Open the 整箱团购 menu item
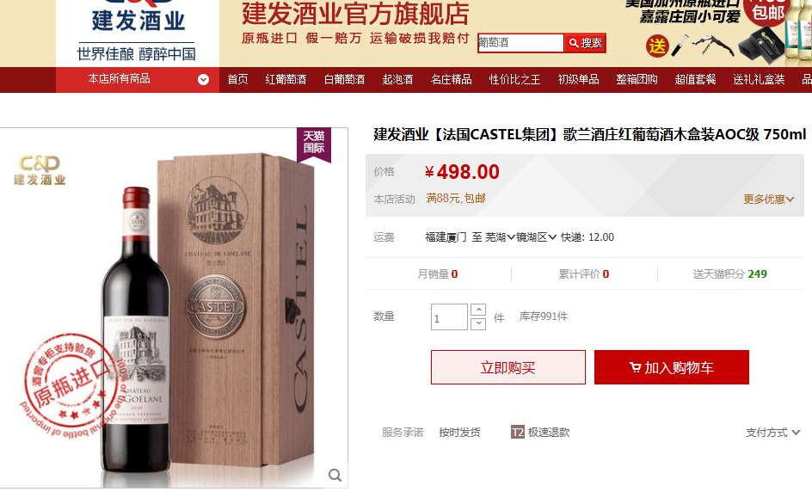 point(637,80)
